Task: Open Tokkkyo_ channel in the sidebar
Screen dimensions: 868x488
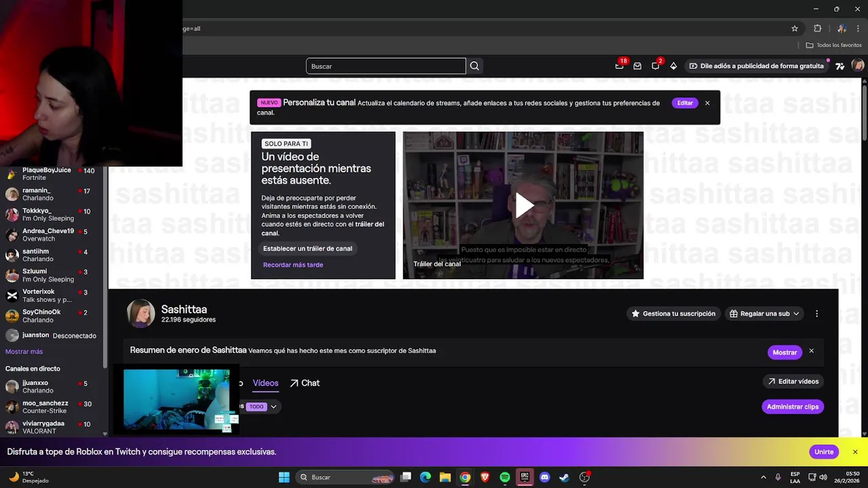Action: pos(52,215)
